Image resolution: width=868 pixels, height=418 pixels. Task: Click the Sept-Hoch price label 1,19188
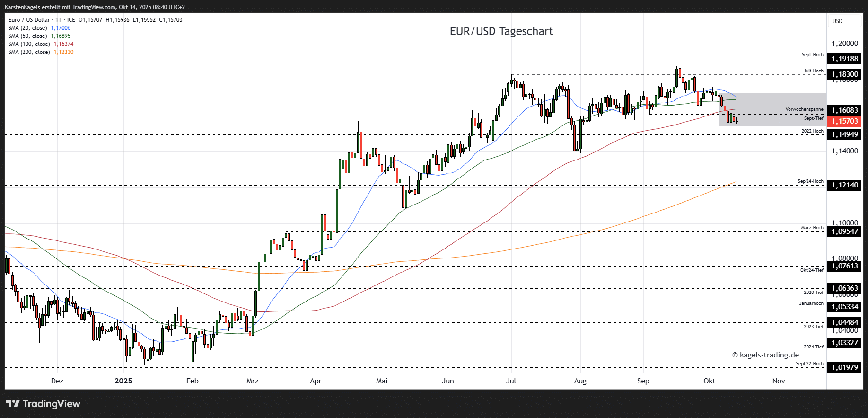[x=845, y=59]
